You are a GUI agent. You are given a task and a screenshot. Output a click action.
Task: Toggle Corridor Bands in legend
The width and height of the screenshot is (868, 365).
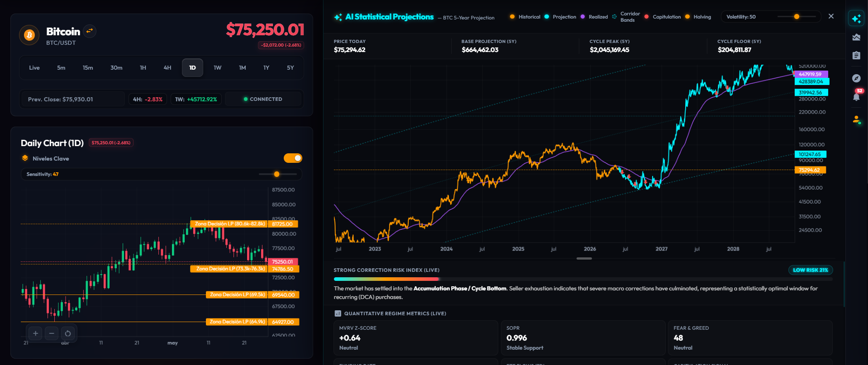[x=626, y=17]
